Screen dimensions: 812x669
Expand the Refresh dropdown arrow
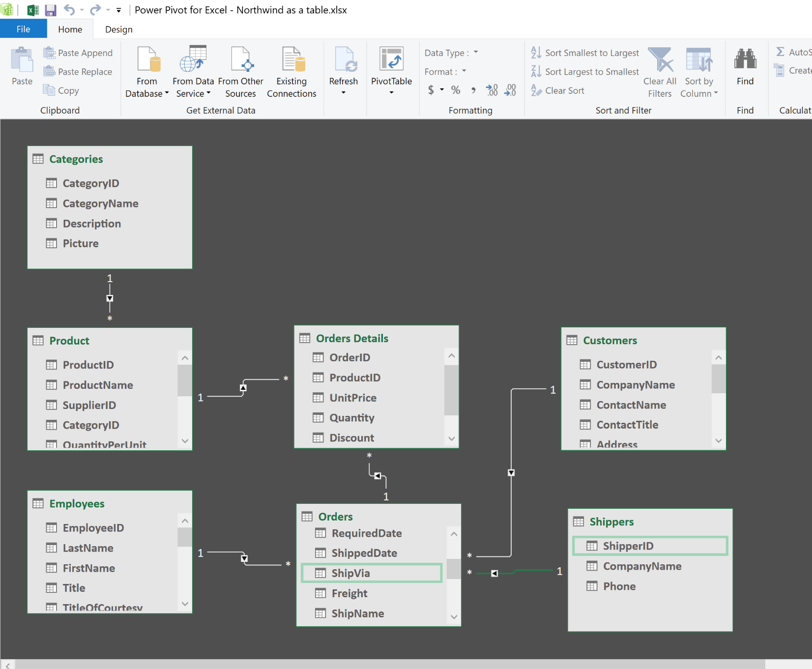click(x=344, y=93)
